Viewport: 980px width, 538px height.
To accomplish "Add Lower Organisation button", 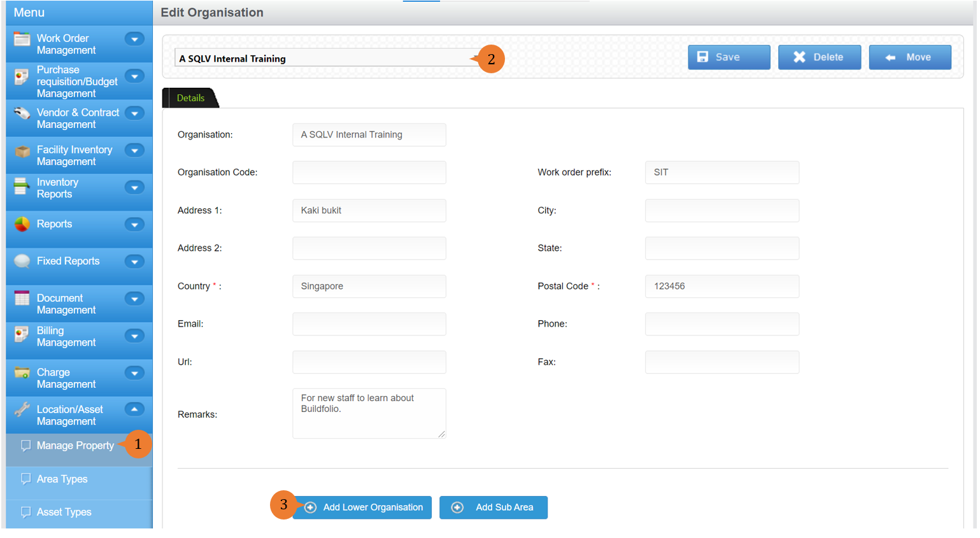I will tap(362, 507).
